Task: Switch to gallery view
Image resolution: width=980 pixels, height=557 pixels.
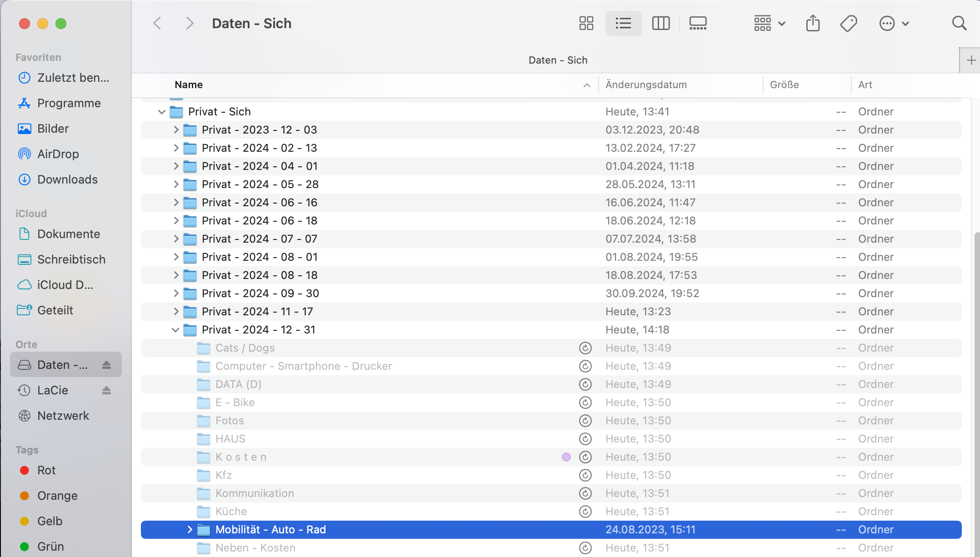Action: (x=698, y=23)
